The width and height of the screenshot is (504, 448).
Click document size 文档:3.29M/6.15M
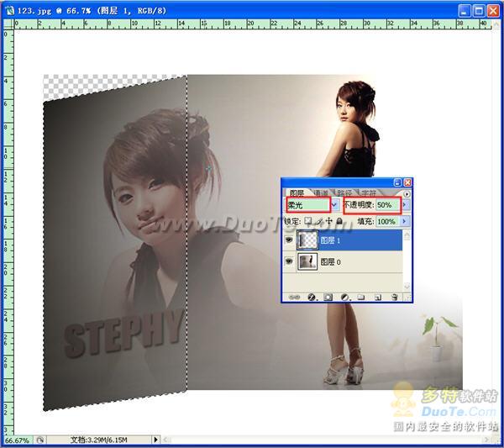pos(98,440)
